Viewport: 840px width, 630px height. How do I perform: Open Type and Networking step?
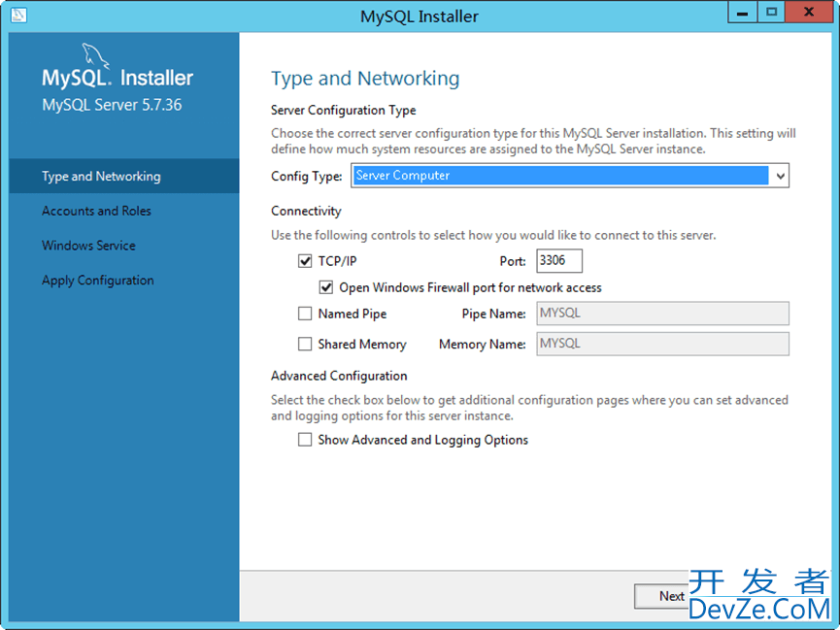point(123,176)
